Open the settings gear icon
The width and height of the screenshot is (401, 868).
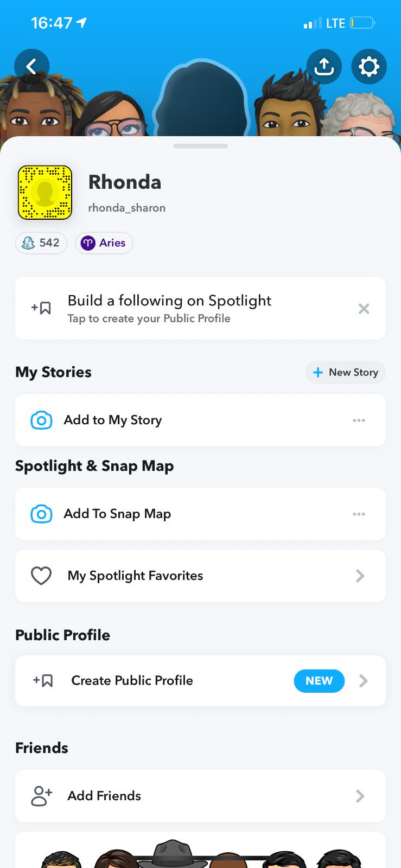[x=369, y=67]
